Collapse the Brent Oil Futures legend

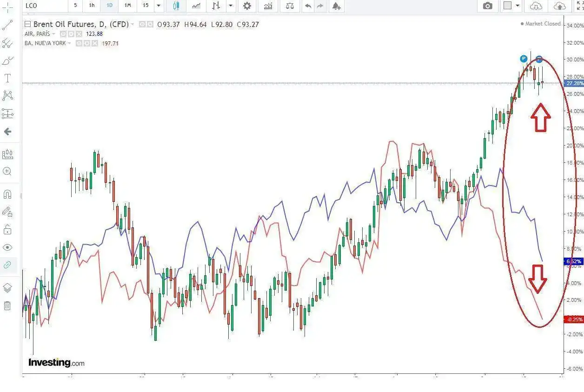[27, 24]
